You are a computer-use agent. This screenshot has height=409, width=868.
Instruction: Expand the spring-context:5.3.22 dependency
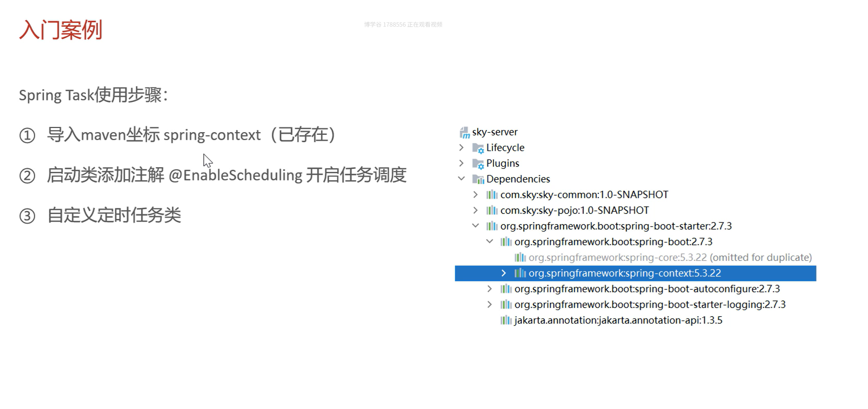504,273
